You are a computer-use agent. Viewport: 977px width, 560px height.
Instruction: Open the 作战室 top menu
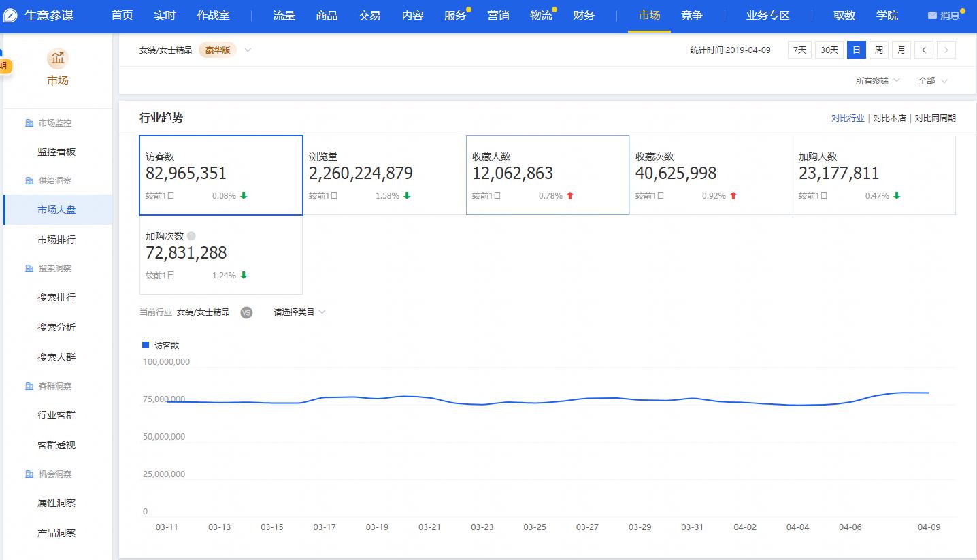(x=213, y=16)
